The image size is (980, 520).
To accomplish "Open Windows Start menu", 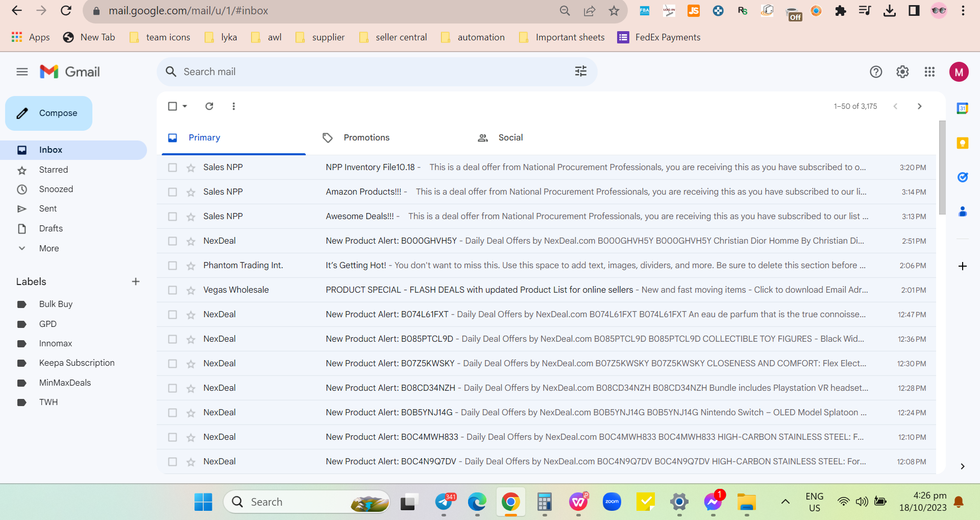I will pyautogui.click(x=203, y=502).
